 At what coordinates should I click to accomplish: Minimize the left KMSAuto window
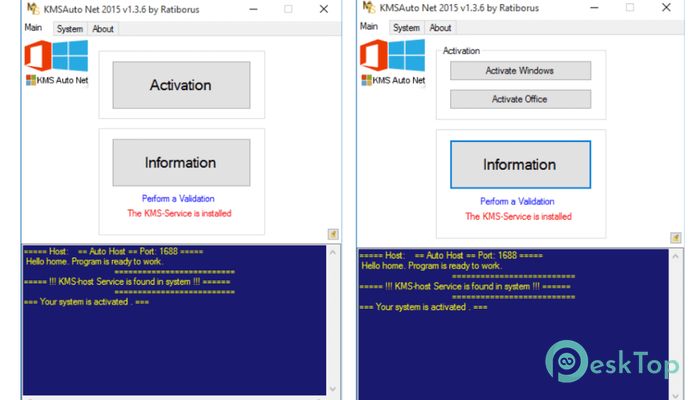click(x=254, y=9)
